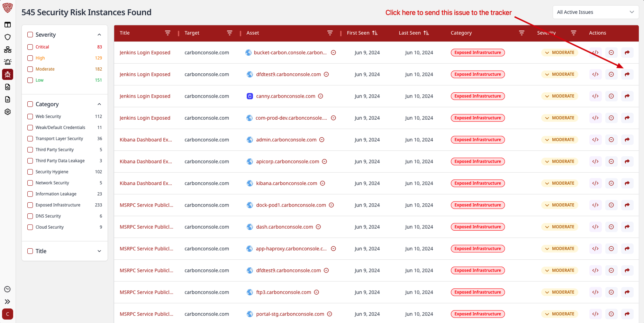644x323 pixels.
Task: Open the reports document icon in sidebar
Action: [8, 100]
